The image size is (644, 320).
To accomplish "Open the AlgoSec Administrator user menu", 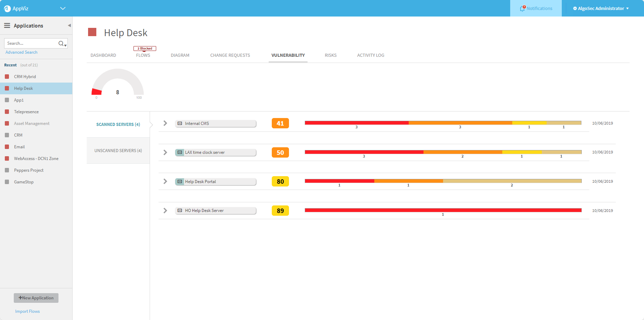I will pos(601,8).
